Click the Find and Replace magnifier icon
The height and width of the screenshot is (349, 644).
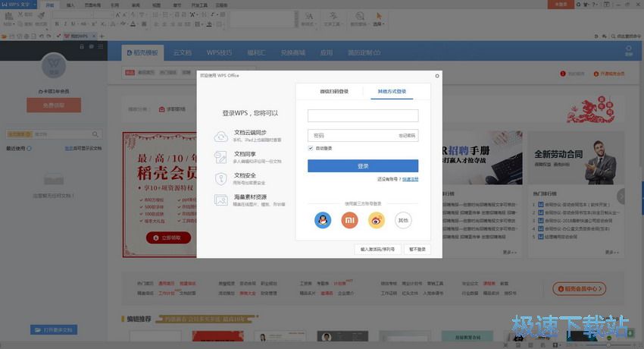pos(359,16)
